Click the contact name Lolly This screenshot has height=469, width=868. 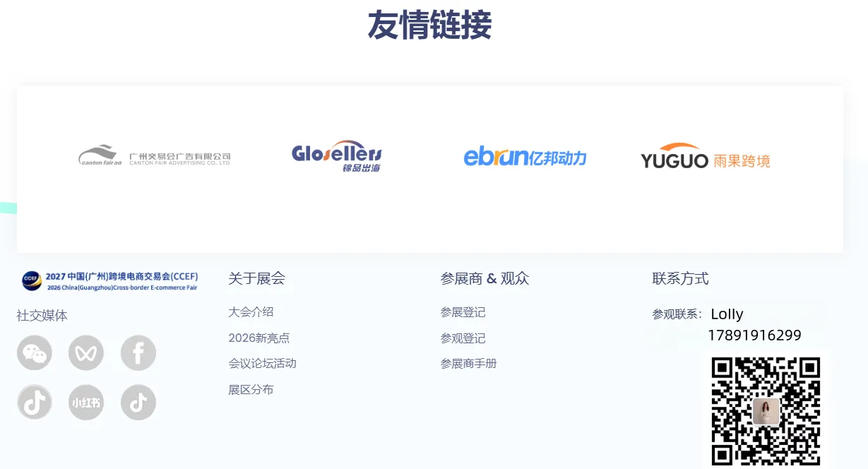(x=727, y=314)
